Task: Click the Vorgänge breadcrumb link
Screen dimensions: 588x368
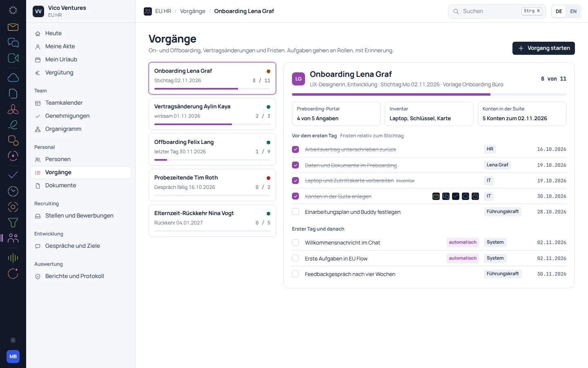Action: [x=193, y=11]
